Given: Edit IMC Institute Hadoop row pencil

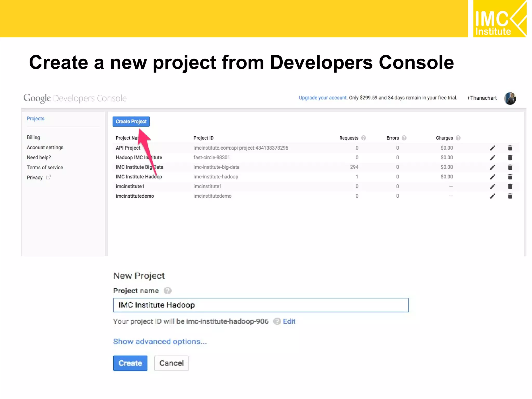Looking at the screenshot, I should click(x=493, y=177).
